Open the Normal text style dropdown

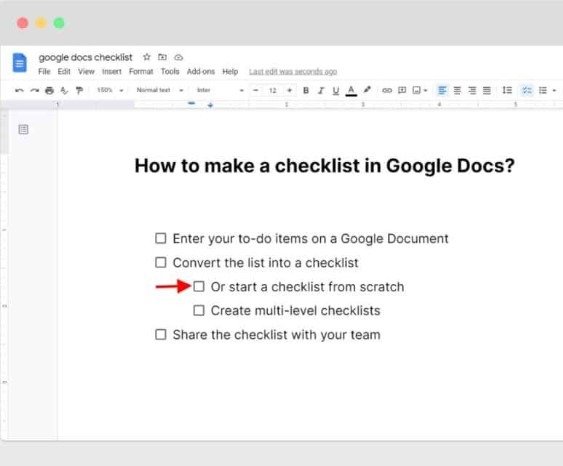[x=160, y=90]
